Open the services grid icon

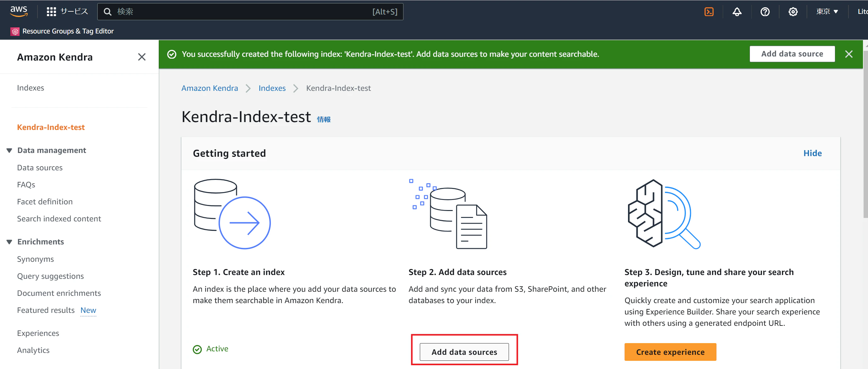point(51,12)
